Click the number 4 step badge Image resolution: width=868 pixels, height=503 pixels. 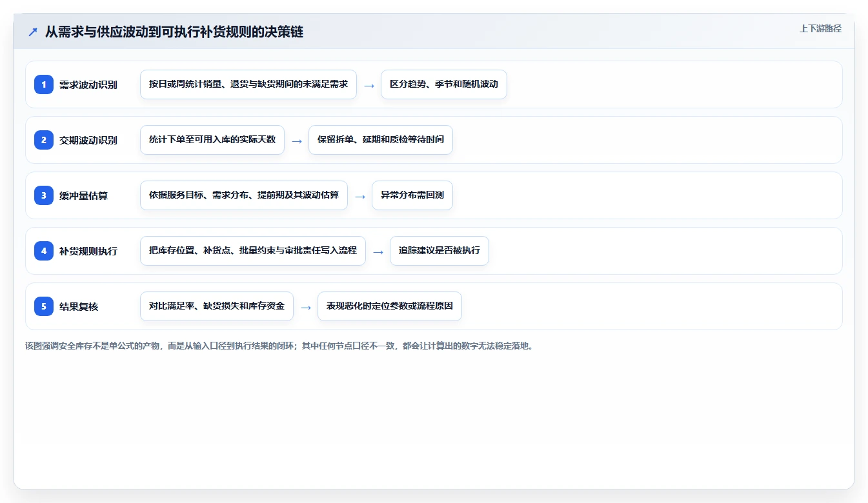tap(44, 251)
